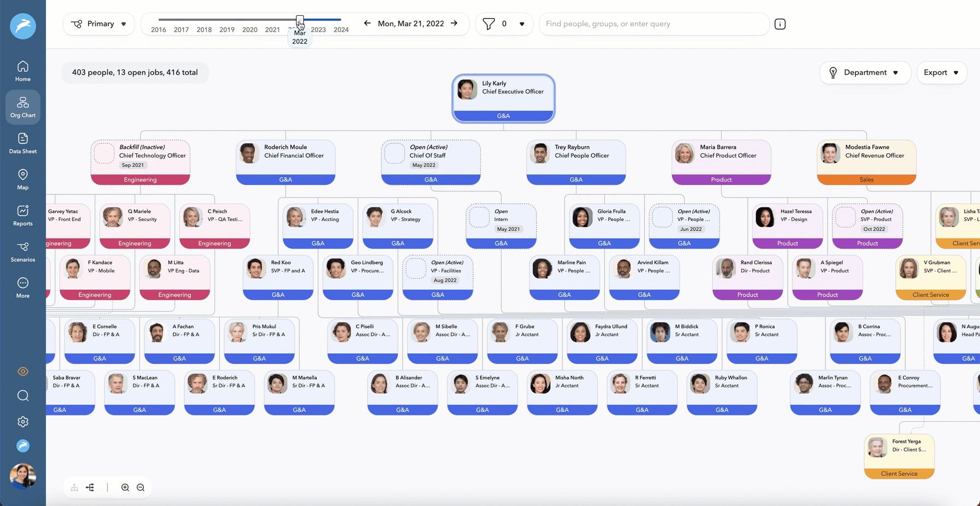Open the search tool in sidebar
The width and height of the screenshot is (980, 506).
point(22,395)
